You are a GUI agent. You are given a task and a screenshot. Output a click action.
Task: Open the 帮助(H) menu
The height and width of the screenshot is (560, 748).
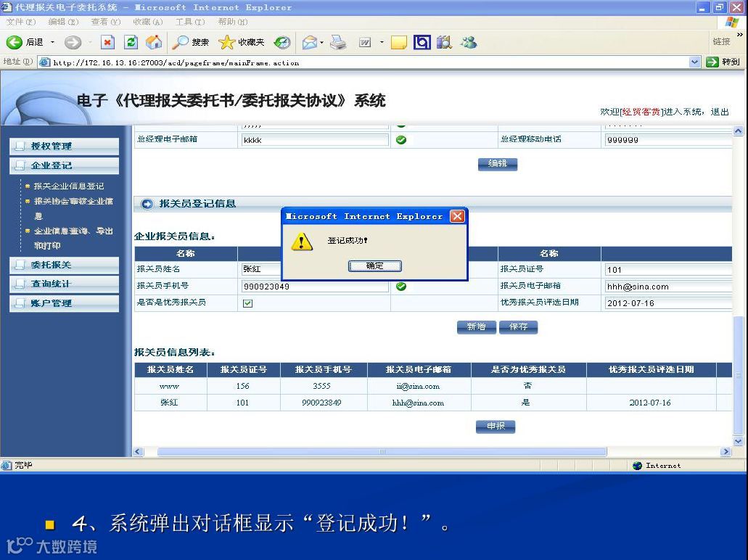tap(232, 22)
